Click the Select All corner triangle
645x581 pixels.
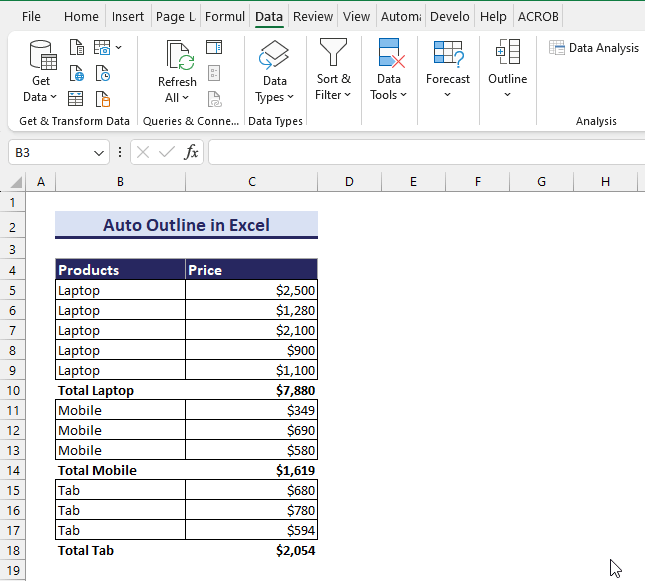(17, 182)
